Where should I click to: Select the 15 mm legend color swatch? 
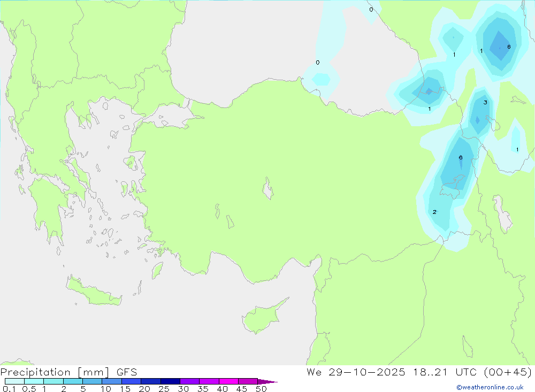coord(131,381)
